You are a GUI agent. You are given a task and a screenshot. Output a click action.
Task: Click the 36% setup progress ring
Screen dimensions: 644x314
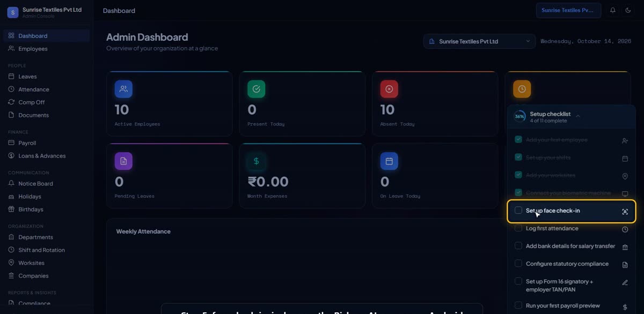519,116
